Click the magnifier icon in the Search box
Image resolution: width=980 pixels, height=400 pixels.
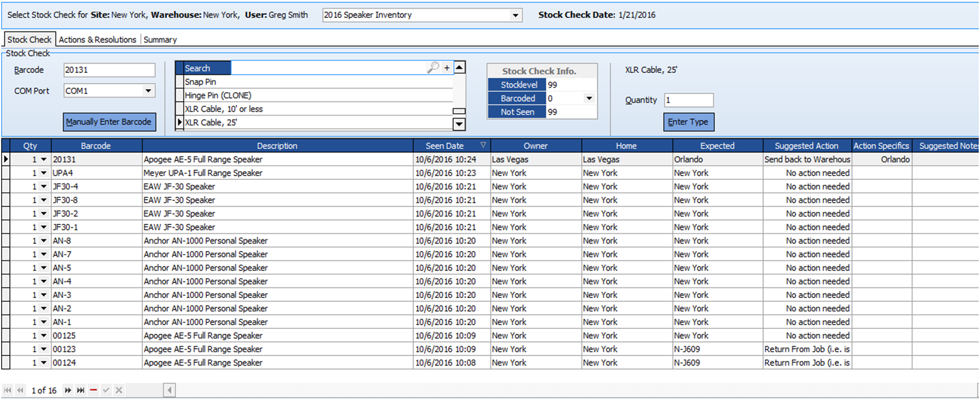(x=433, y=67)
